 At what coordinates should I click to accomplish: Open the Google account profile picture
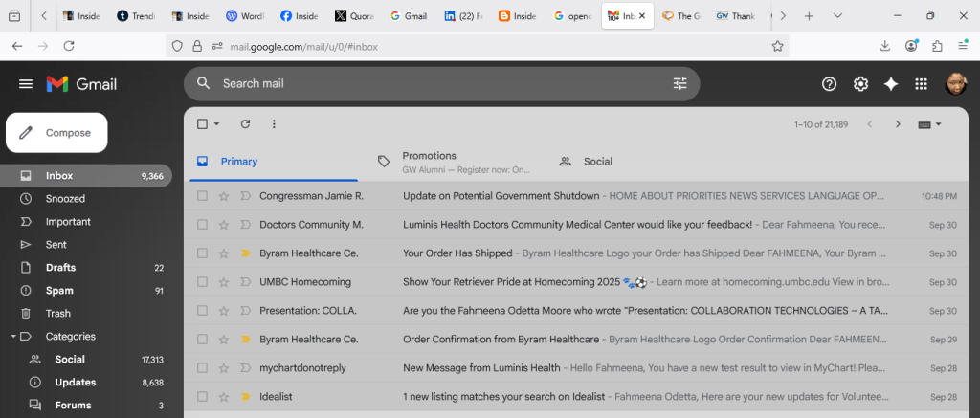pyautogui.click(x=956, y=84)
